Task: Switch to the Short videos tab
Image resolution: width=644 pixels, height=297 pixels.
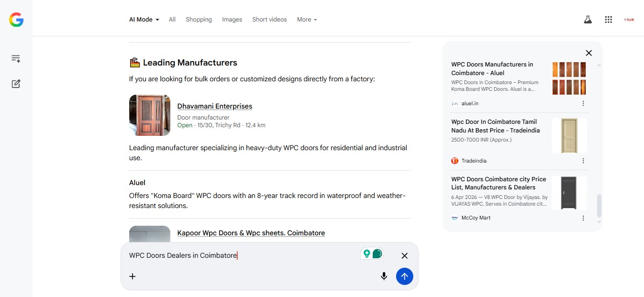Action: [269, 20]
